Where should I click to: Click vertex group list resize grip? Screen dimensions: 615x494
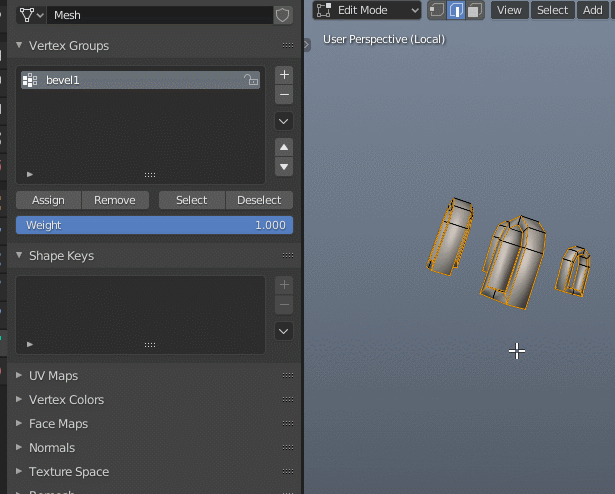pos(150,175)
